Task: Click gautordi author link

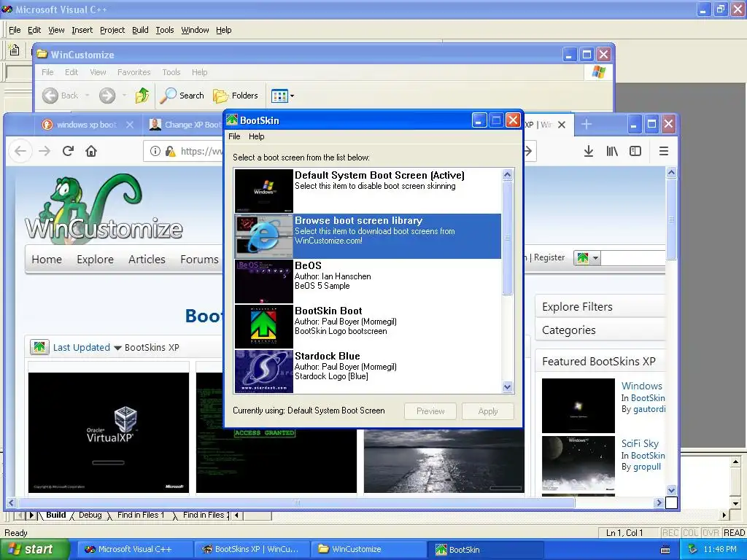Action: tap(649, 409)
